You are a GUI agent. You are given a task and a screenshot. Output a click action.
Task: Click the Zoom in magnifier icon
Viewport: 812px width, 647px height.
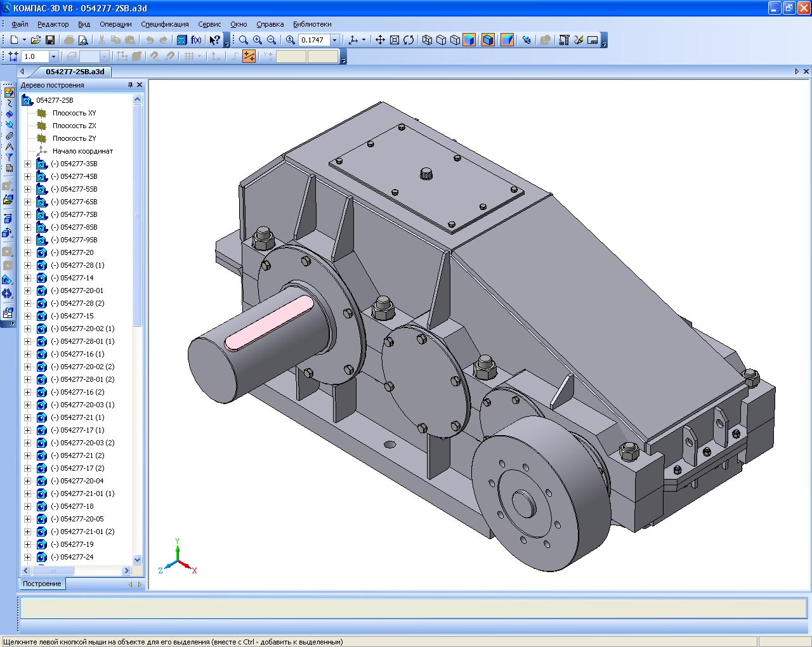(x=258, y=40)
